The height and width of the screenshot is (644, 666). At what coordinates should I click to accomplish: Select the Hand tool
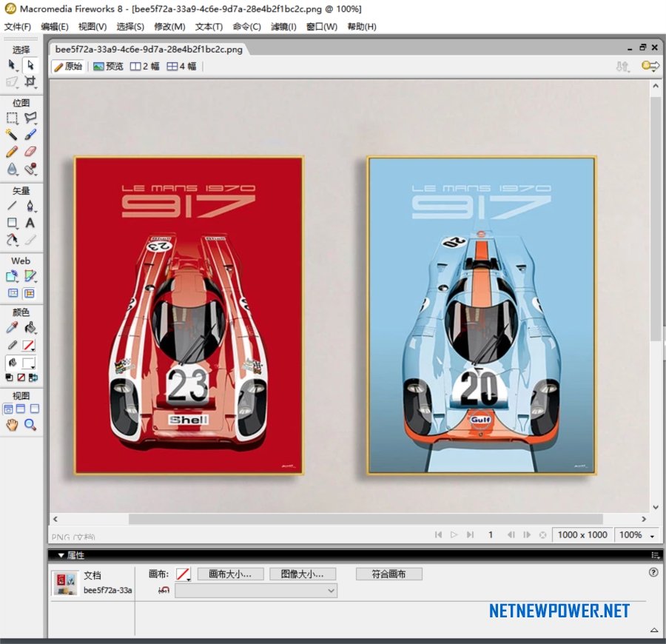(x=12, y=425)
